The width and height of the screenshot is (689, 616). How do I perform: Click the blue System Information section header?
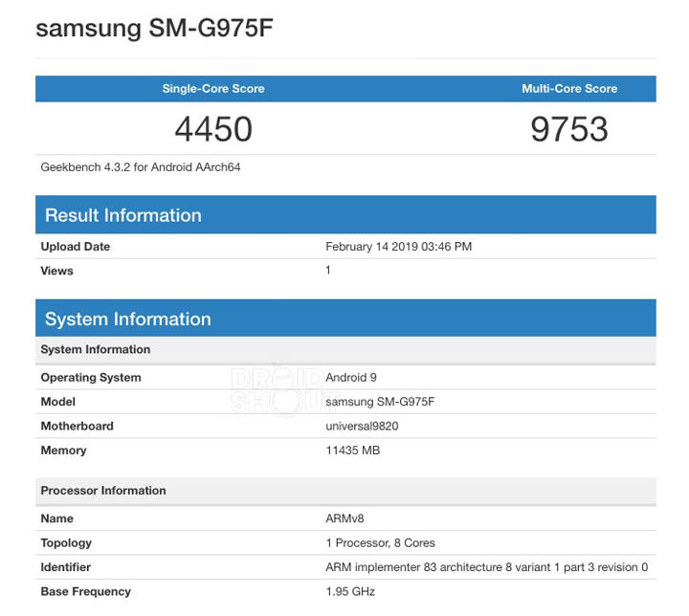pos(345,319)
